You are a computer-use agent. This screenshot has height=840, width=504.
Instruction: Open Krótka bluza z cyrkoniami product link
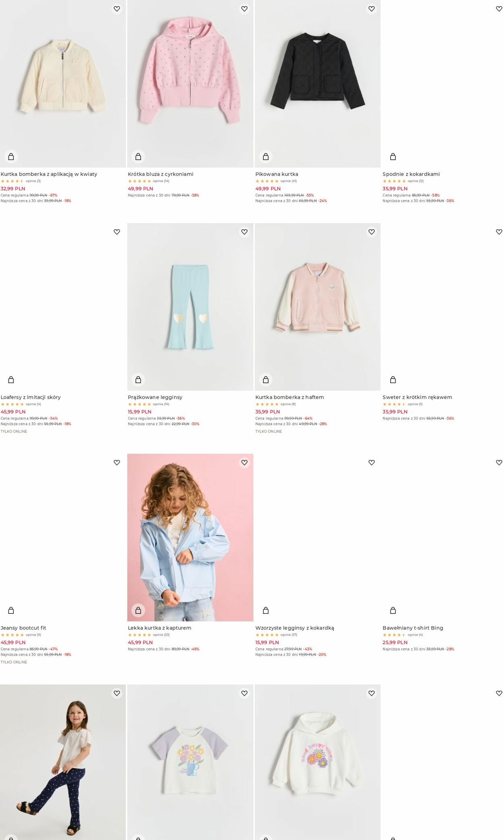(160, 174)
